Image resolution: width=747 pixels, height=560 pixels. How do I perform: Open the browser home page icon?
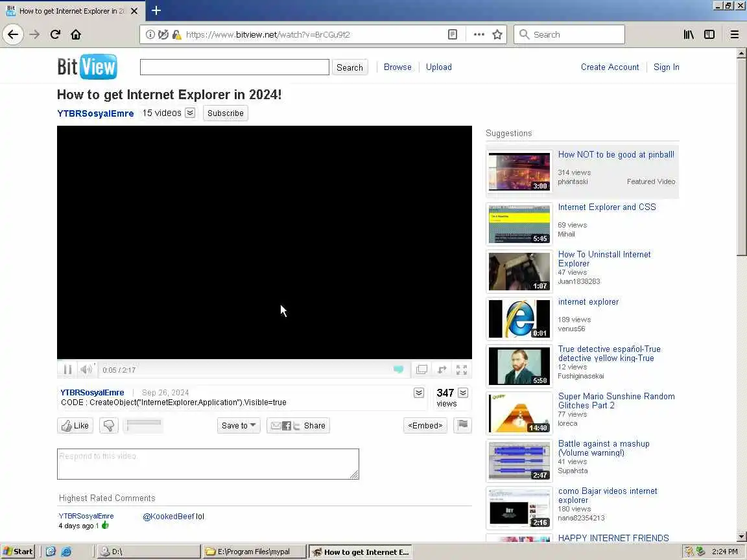(76, 34)
